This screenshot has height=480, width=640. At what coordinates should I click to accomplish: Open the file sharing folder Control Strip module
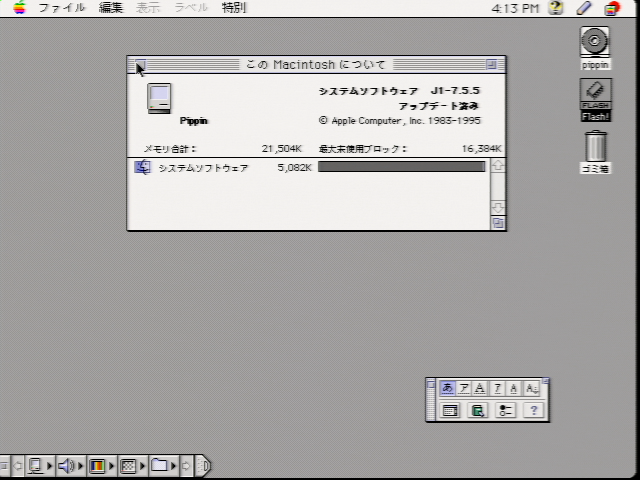point(163,466)
